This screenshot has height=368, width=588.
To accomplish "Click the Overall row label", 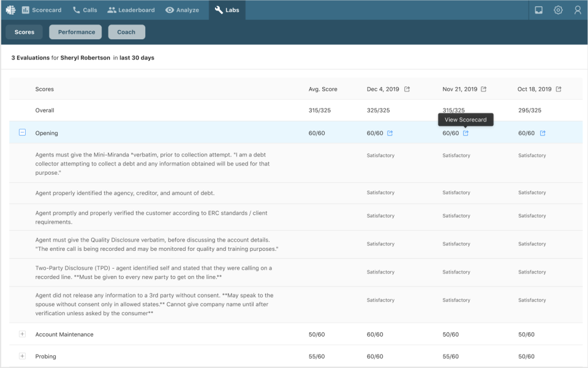I will [x=45, y=110].
